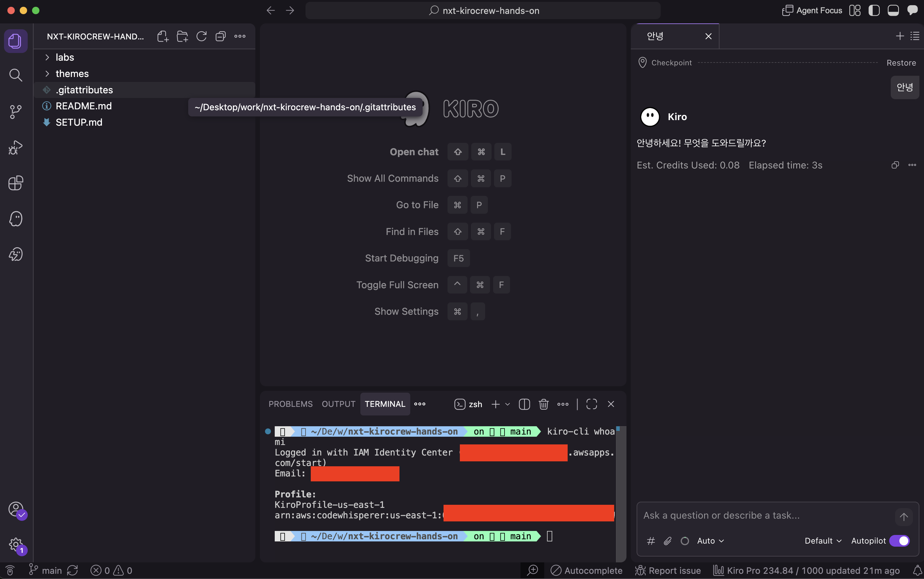The height and width of the screenshot is (579, 924).
Task: Open terminal more actions menu
Action: (563, 404)
